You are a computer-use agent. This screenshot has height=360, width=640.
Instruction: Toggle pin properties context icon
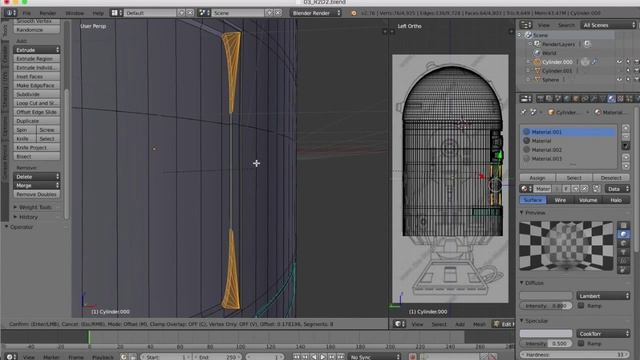click(524, 112)
